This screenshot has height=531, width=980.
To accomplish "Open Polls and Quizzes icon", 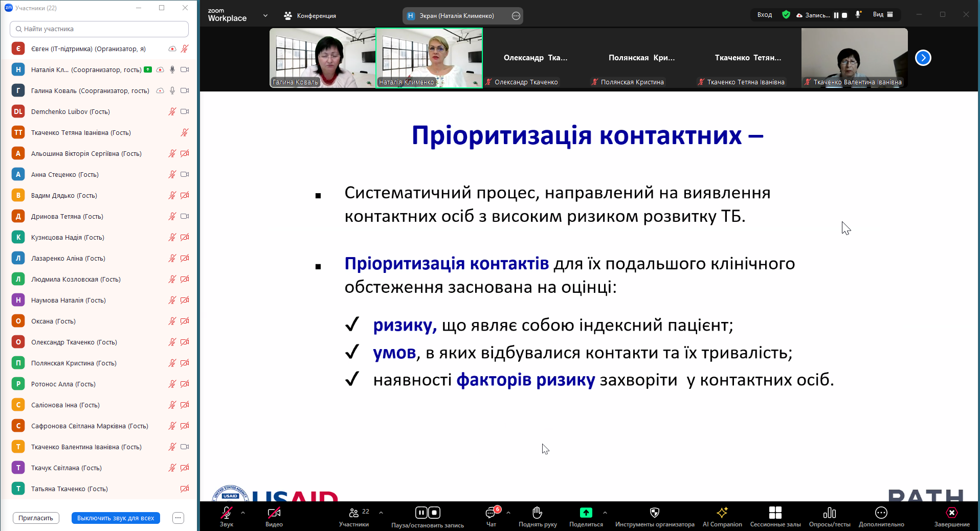I will [829, 513].
